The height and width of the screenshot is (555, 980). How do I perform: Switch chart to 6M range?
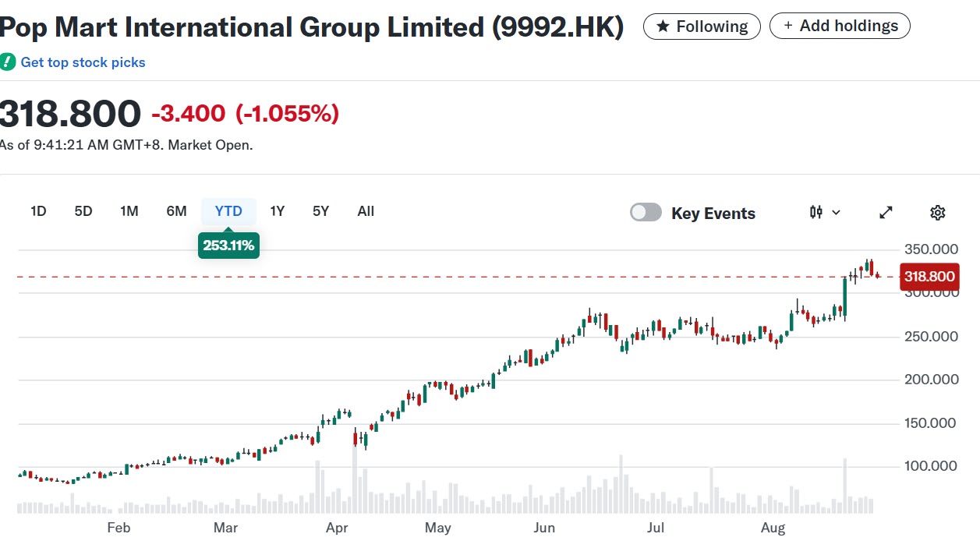click(x=176, y=211)
